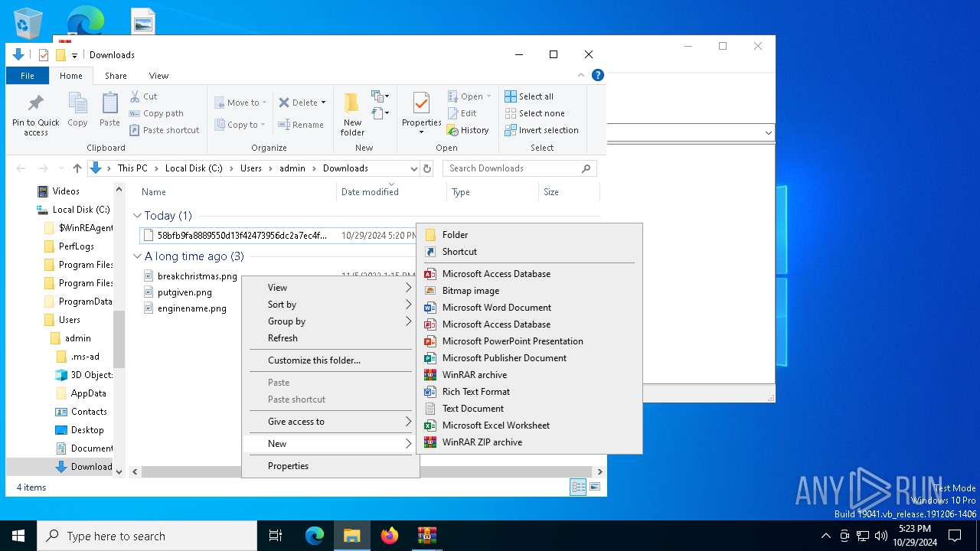The height and width of the screenshot is (551, 980).
Task: Click Rename in Organize group
Action: (x=301, y=125)
